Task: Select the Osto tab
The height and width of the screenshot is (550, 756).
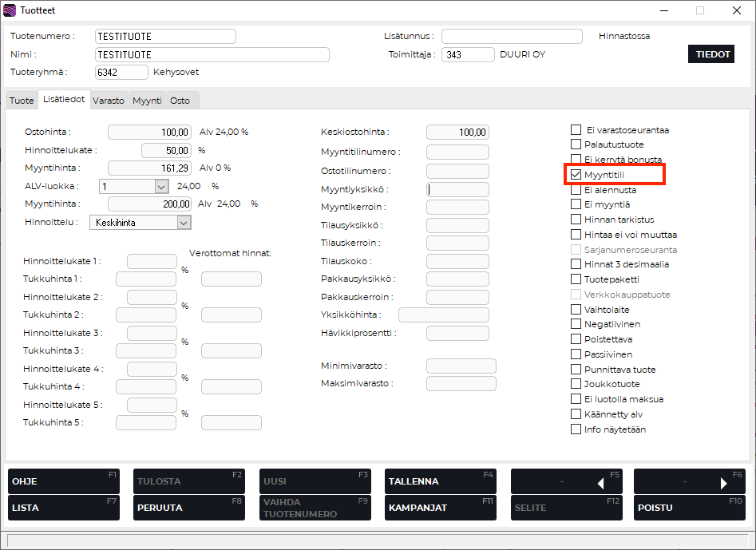Action: 180,101
